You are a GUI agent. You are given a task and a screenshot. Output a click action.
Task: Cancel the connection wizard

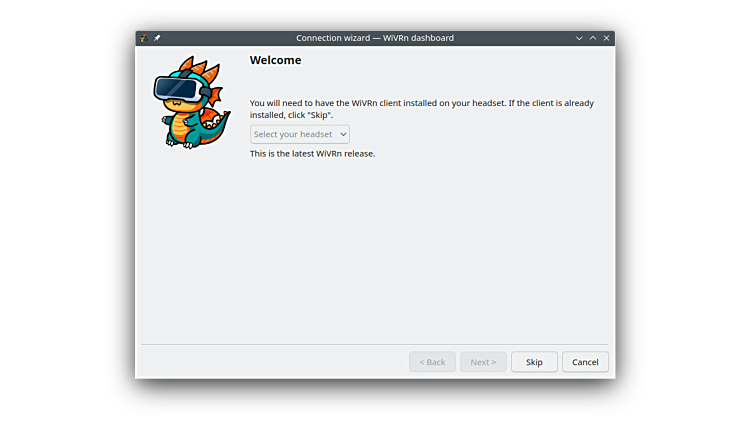click(x=585, y=362)
